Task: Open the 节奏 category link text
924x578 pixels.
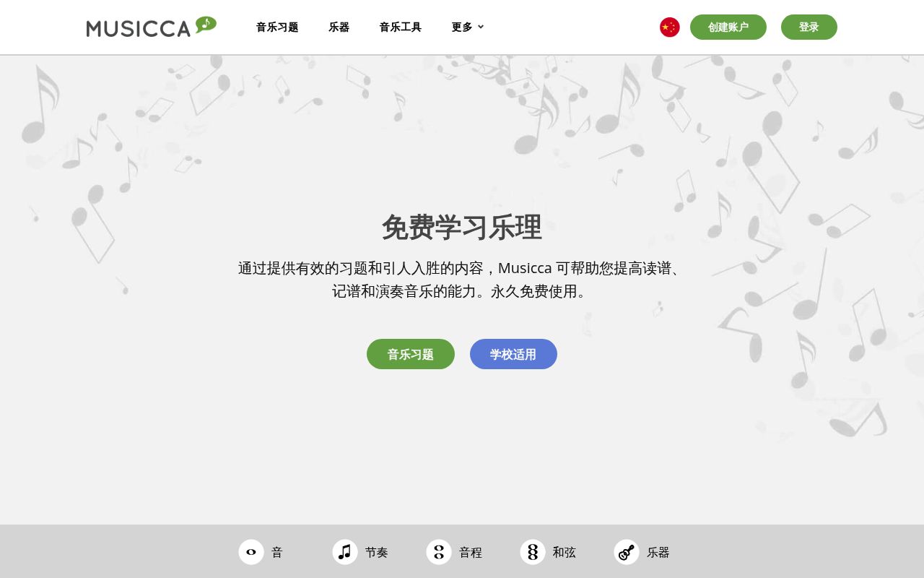Action: (377, 553)
